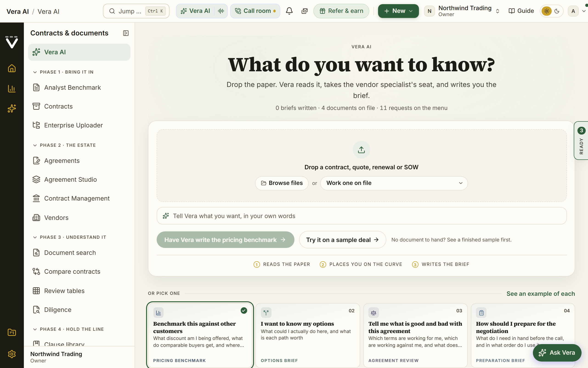Open the New dropdown menu

pos(398,11)
